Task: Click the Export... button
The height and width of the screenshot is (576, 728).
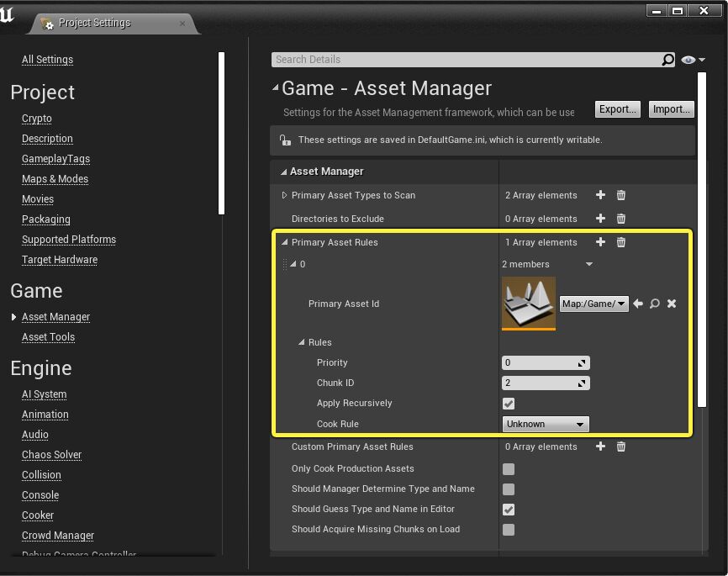Action: [618, 109]
